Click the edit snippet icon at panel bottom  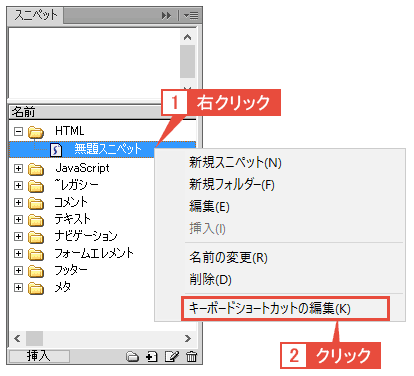(172, 357)
